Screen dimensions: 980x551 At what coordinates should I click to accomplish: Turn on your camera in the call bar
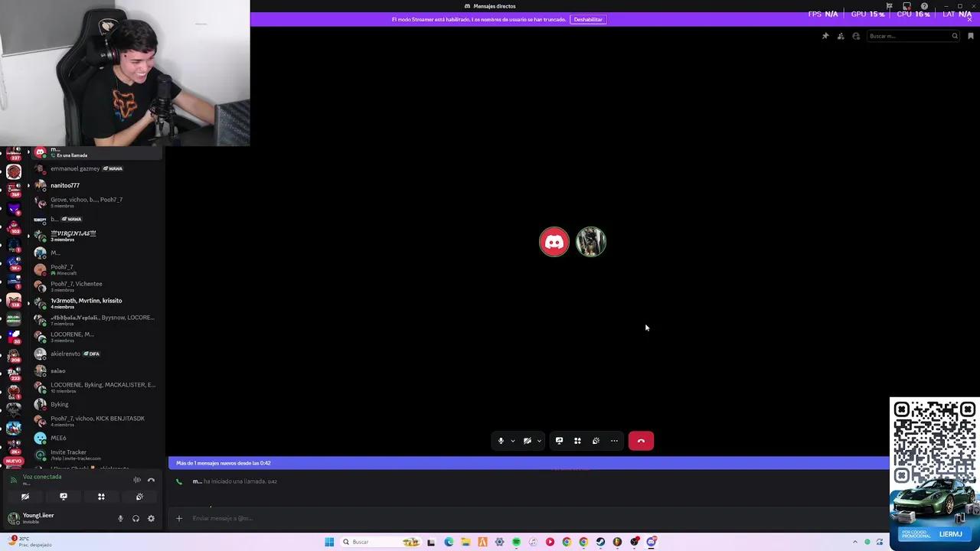point(527,440)
